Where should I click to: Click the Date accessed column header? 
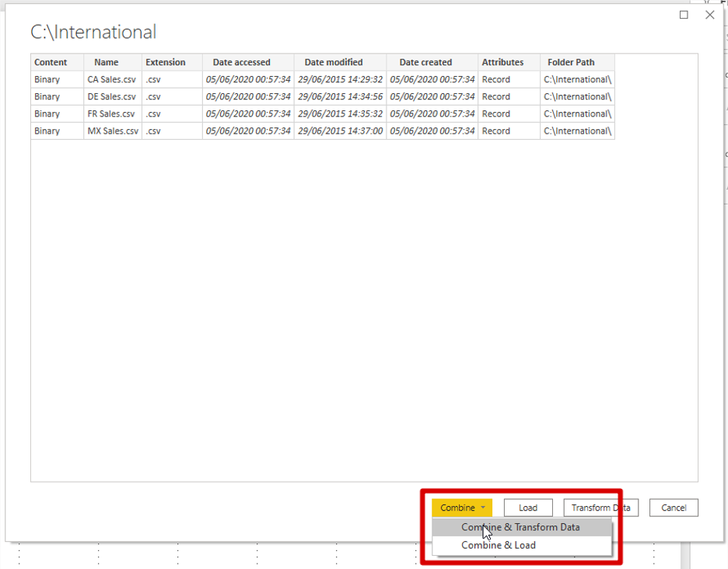pos(248,62)
